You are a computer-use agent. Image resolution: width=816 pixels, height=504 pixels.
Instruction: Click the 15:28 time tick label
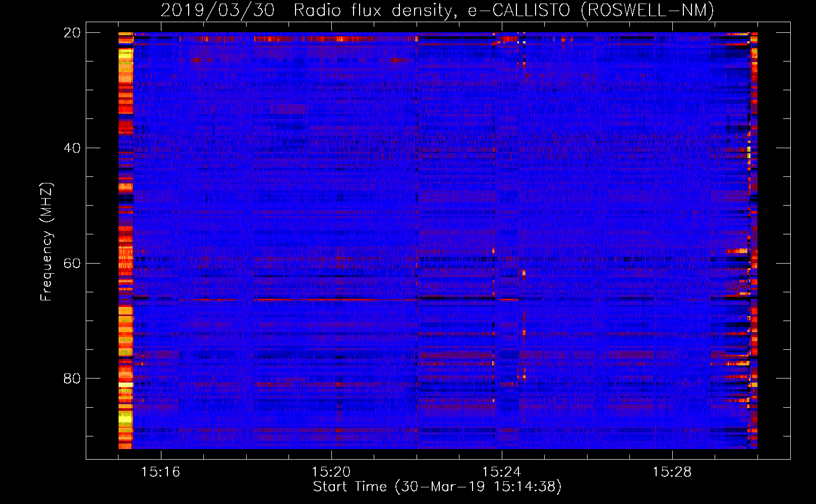click(672, 472)
